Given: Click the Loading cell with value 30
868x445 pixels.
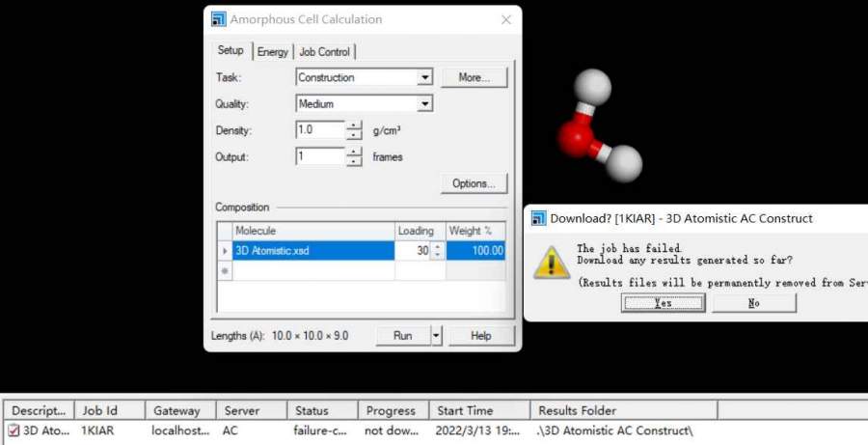Looking at the screenshot, I should tap(413, 250).
